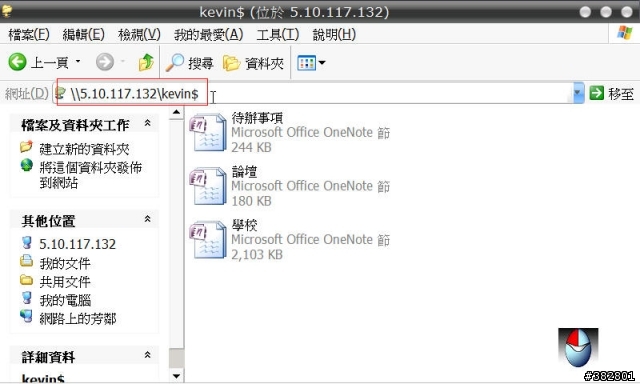
Task: Click the computer icon beside 5.10.117.132
Action: click(x=27, y=242)
